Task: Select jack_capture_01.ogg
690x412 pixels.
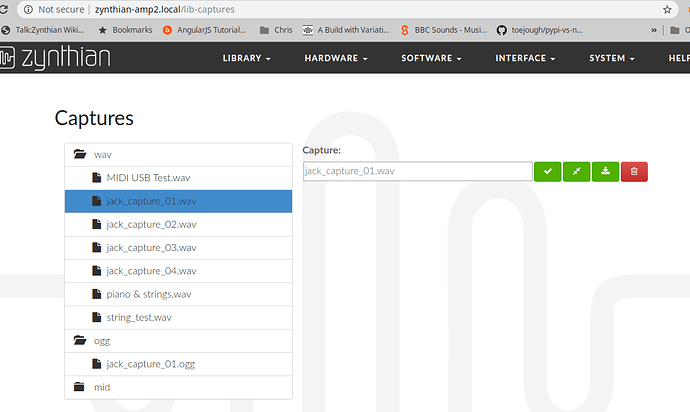Action: tap(178, 364)
